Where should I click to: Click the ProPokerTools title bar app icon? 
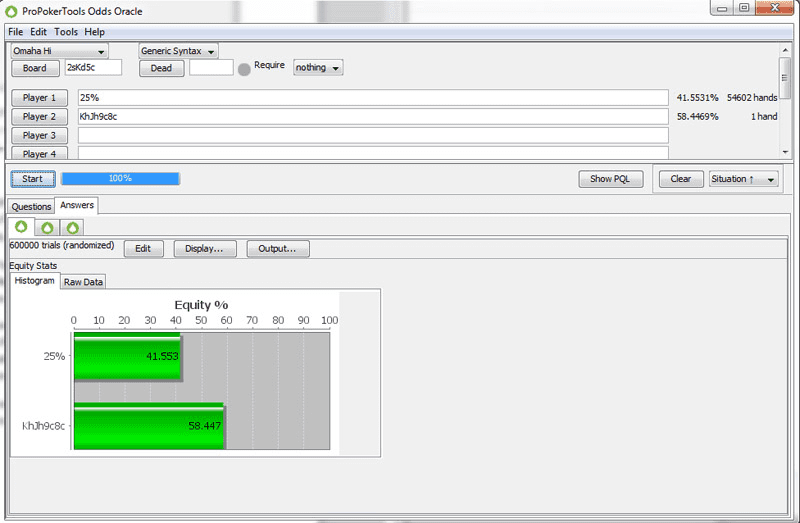pyautogui.click(x=11, y=10)
